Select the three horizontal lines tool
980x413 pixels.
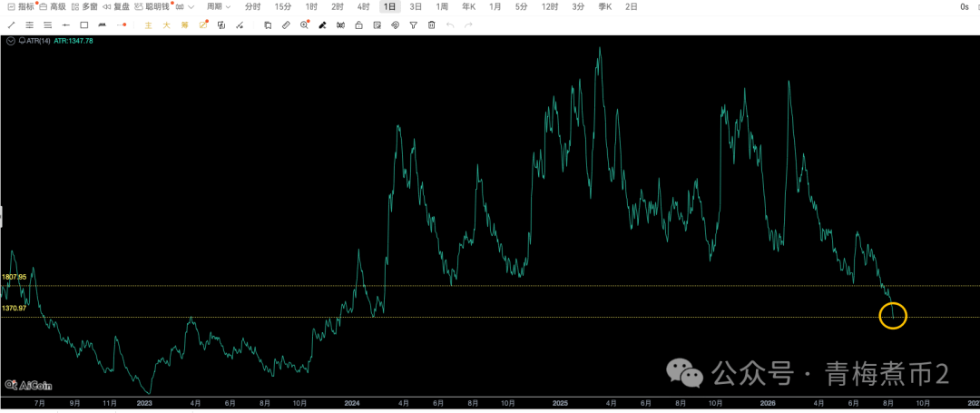[x=47, y=25]
